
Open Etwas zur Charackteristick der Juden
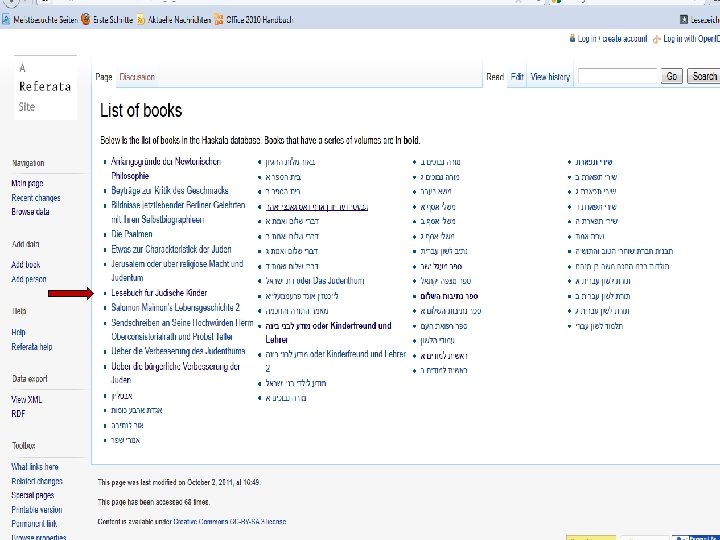point(171,249)
